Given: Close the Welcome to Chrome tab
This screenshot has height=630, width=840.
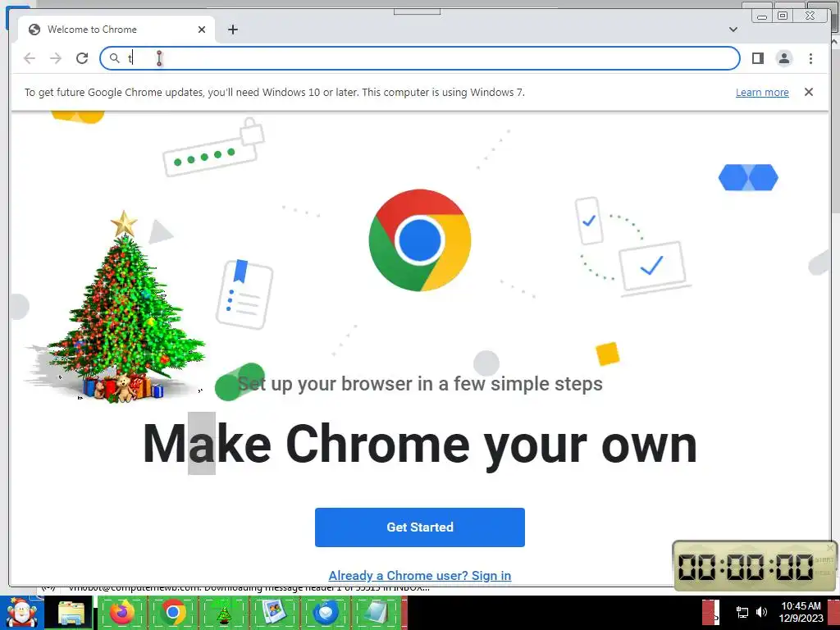Looking at the screenshot, I should click(202, 30).
